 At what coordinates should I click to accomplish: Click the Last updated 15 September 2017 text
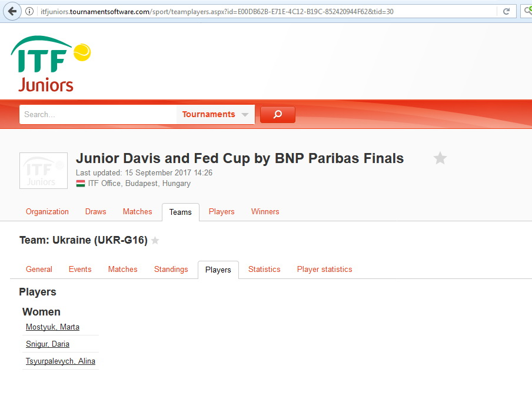[144, 172]
